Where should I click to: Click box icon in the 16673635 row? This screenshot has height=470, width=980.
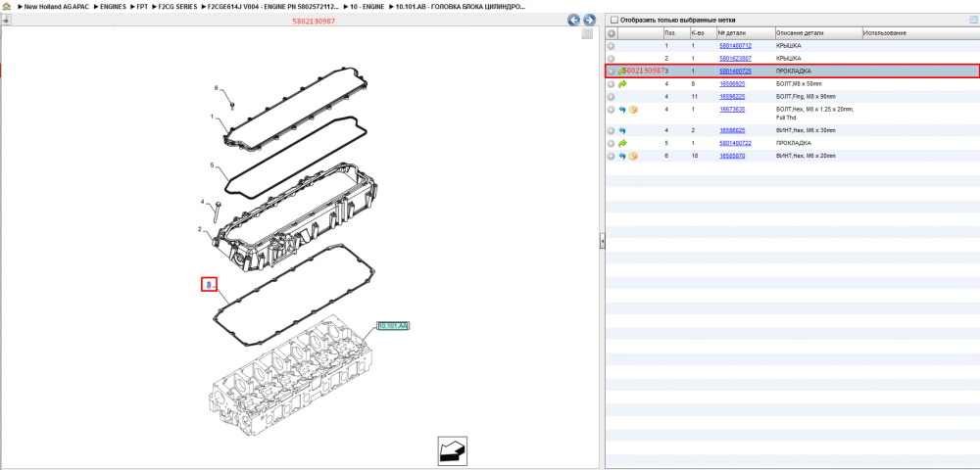click(x=632, y=110)
